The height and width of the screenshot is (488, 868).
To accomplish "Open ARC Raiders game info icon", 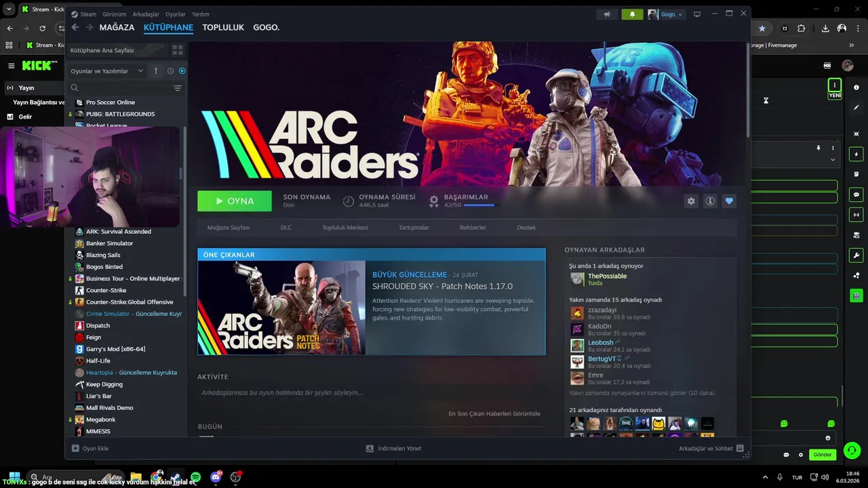I will (710, 201).
